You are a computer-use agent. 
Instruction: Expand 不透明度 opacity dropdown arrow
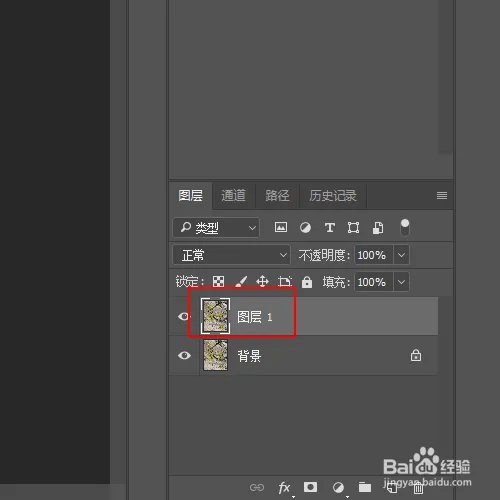coord(401,255)
